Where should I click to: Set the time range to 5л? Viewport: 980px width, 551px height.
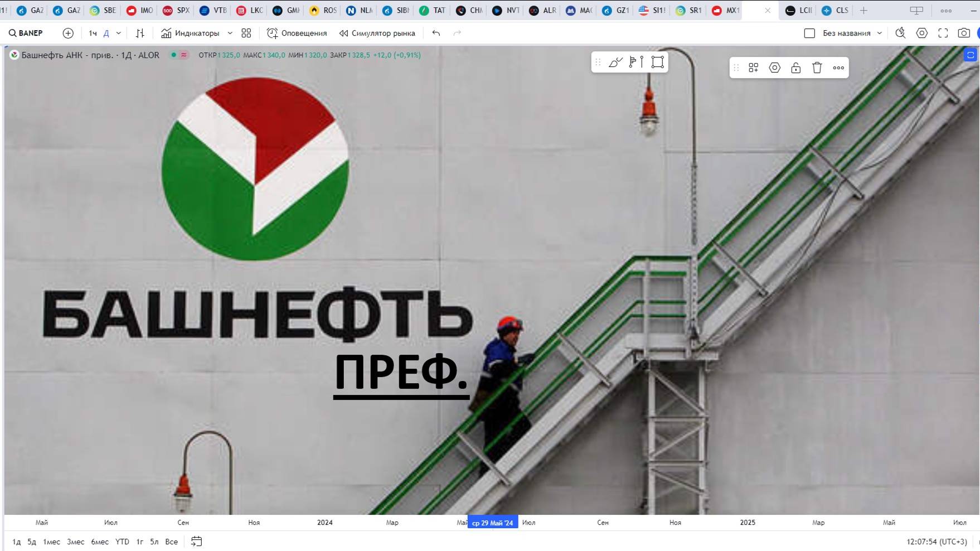click(x=154, y=542)
